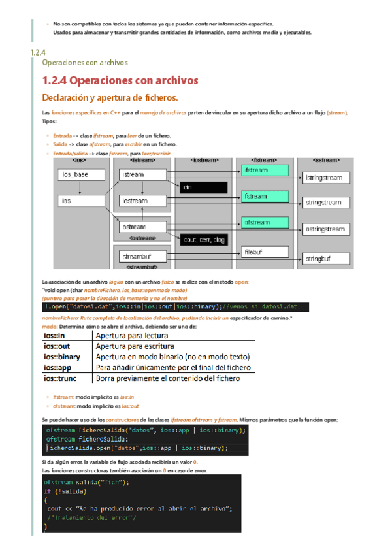Click the line 'modo: Determina cómo se abre el archivo'
392x554 pixels.
click(119, 327)
